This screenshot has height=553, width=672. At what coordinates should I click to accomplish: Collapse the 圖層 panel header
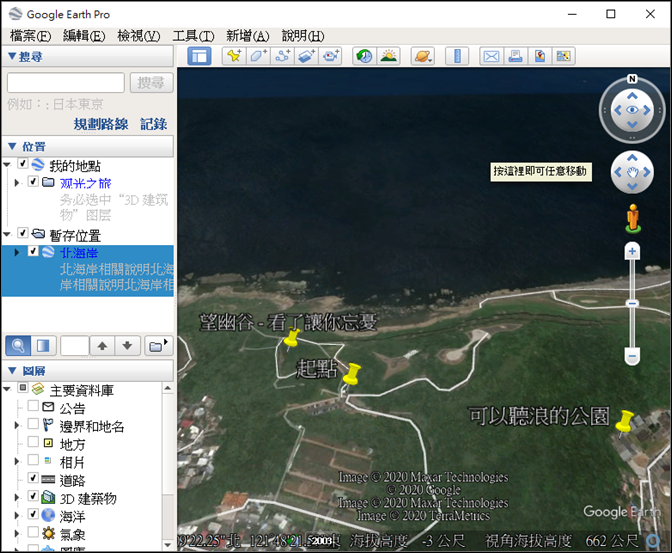click(12, 370)
